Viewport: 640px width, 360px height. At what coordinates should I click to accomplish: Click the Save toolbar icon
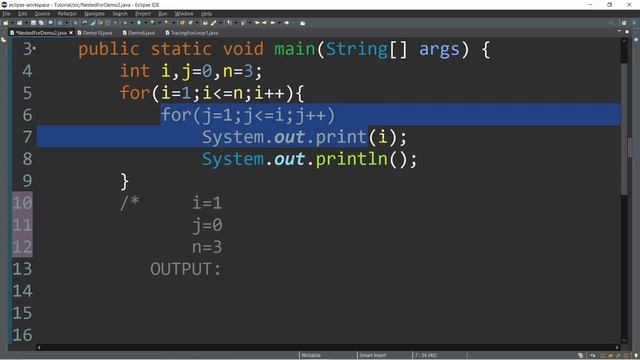(33, 23)
